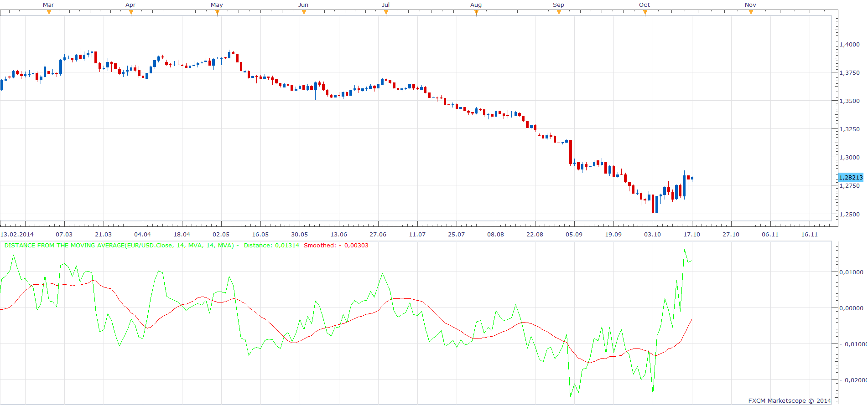Click the 1,2750 price axis label
868x405 pixels.
(849, 185)
